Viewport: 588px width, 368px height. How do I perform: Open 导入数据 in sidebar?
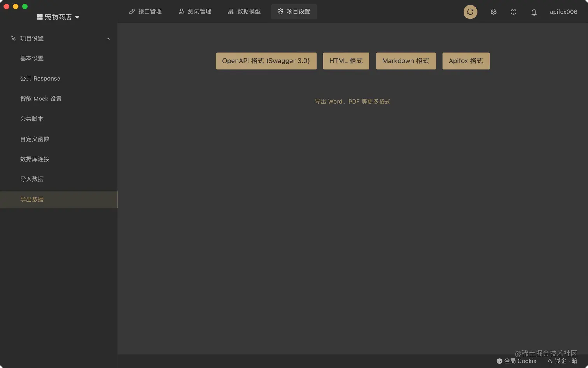(x=58, y=179)
